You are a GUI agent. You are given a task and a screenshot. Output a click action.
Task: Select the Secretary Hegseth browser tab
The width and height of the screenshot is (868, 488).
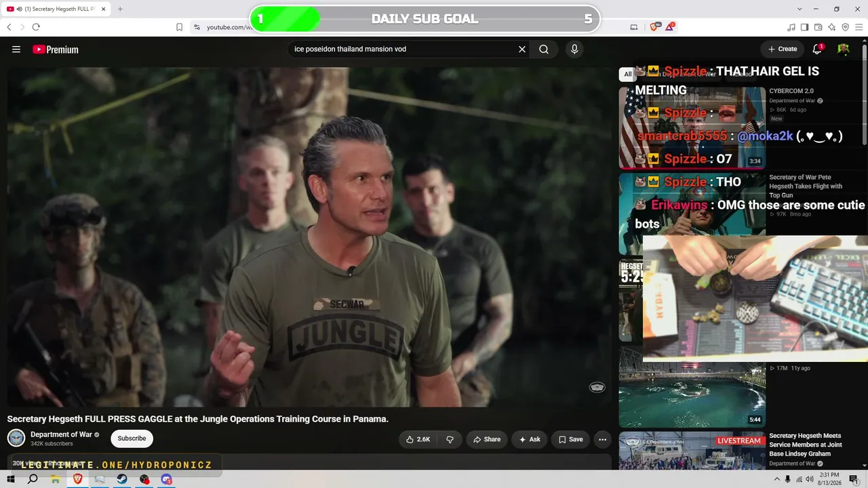tap(57, 9)
